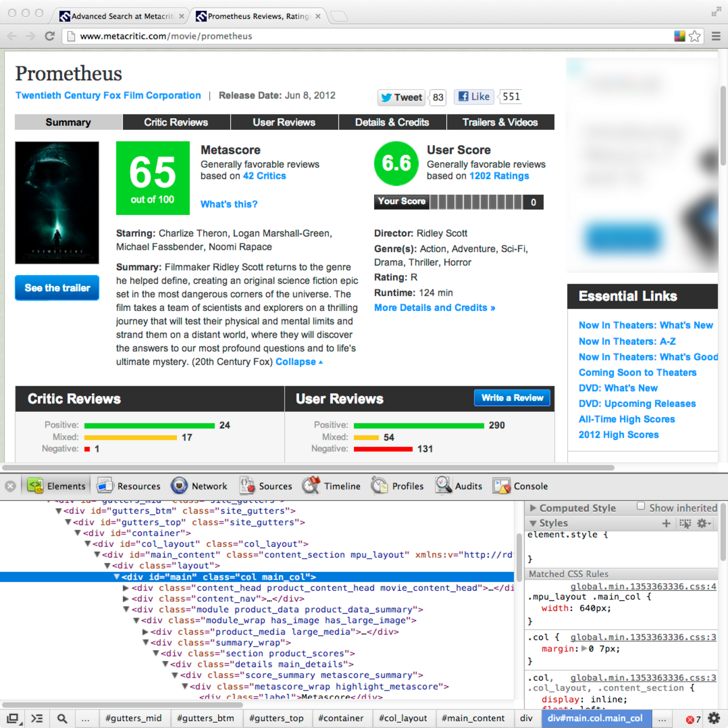This screenshot has height=728, width=728.
Task: Collapse the Styles section
Action: 533,523
